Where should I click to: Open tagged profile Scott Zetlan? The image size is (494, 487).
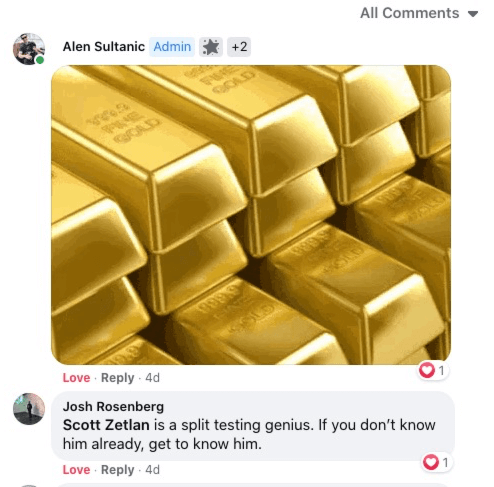pos(106,425)
